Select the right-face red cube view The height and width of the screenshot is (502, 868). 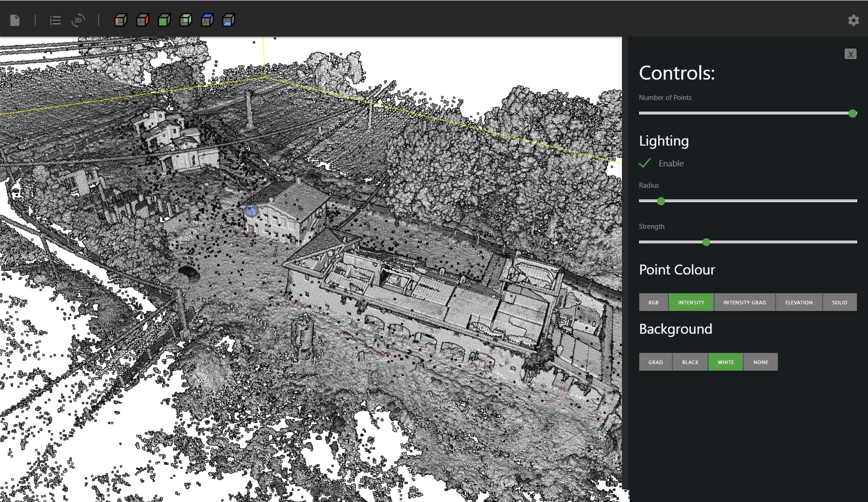pyautogui.click(x=142, y=20)
